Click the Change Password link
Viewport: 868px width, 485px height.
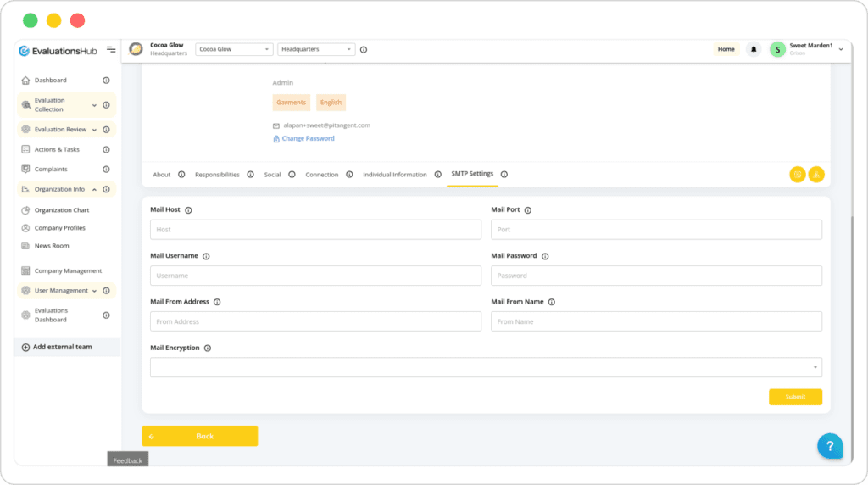point(308,138)
